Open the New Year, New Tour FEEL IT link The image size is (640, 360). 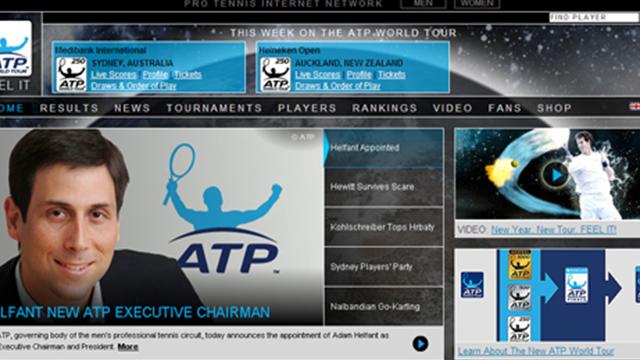(x=553, y=229)
